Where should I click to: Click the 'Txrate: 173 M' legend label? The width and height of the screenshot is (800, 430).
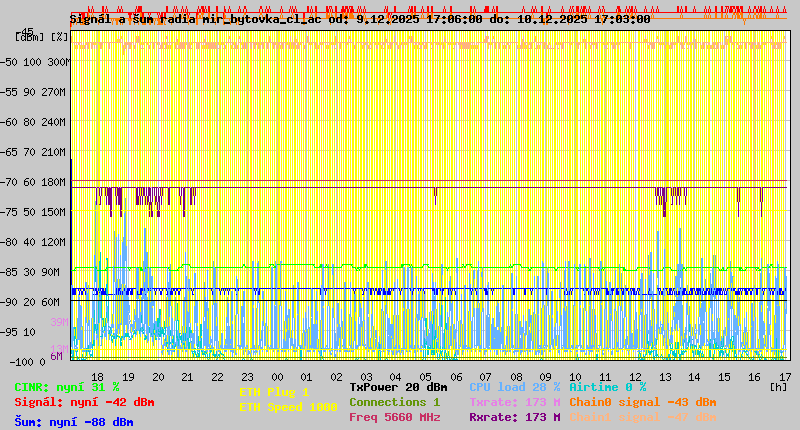pos(514,402)
